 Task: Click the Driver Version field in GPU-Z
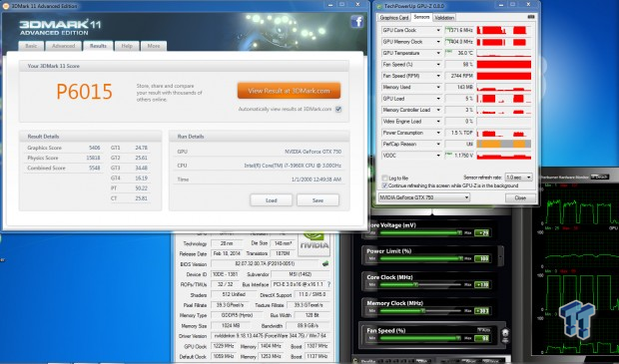[271, 336]
